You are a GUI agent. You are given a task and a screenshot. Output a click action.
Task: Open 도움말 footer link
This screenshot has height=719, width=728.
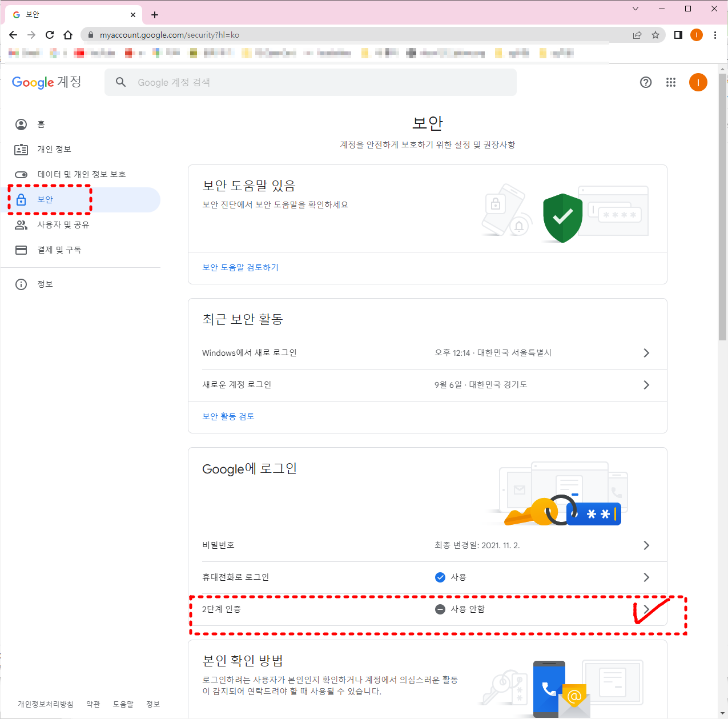[x=123, y=704]
